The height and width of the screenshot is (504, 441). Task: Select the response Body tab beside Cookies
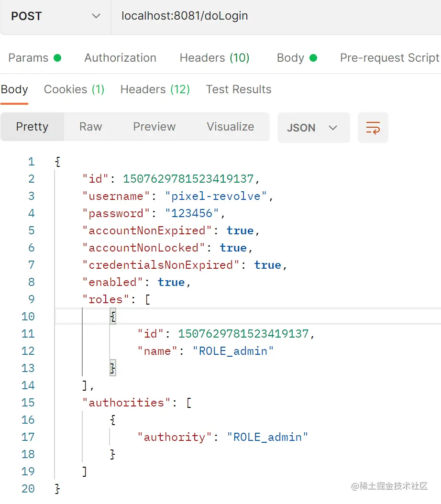tap(14, 89)
